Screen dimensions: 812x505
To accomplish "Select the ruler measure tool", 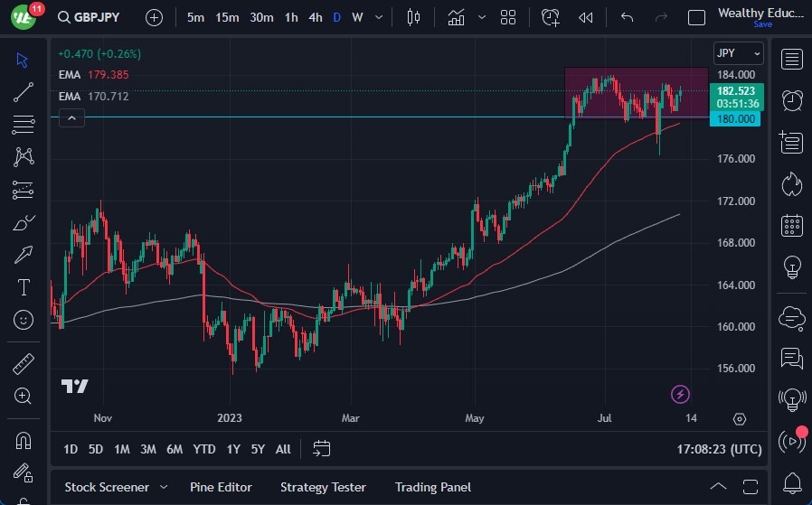I will tap(24, 364).
